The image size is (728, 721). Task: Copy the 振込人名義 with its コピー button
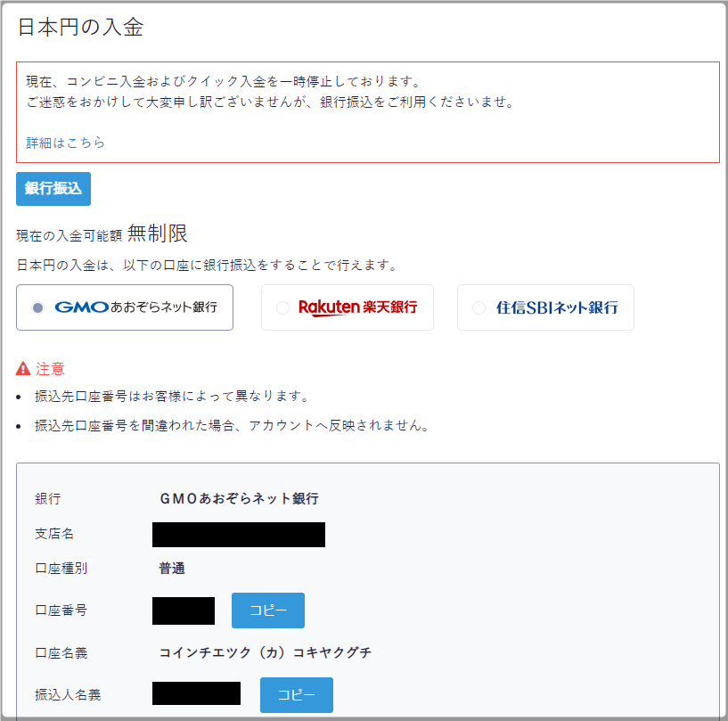coord(297,695)
